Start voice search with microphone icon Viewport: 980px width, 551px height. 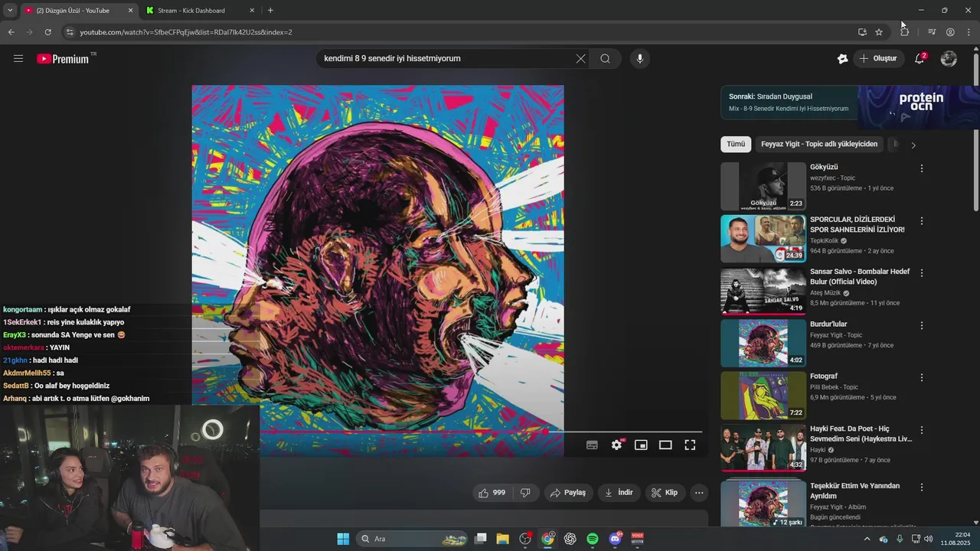640,59
